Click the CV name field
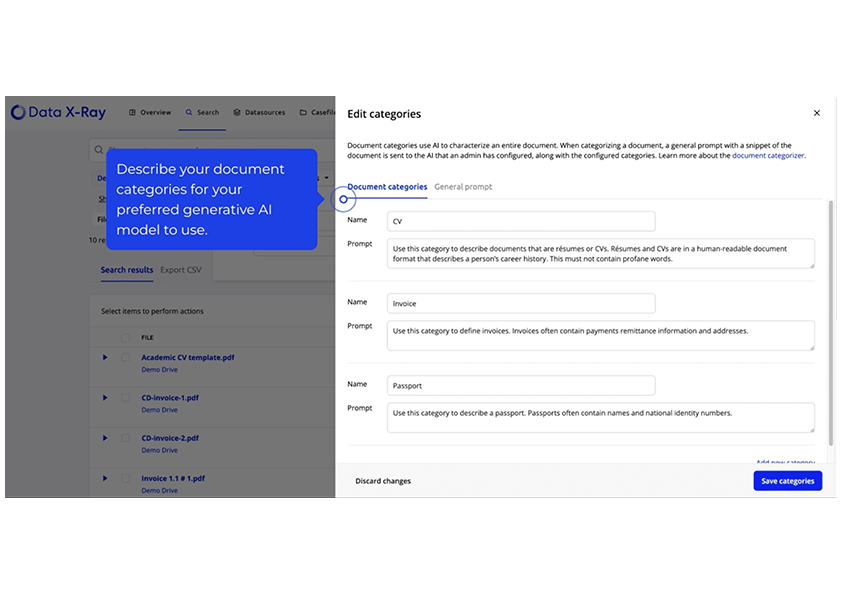 tap(521, 221)
